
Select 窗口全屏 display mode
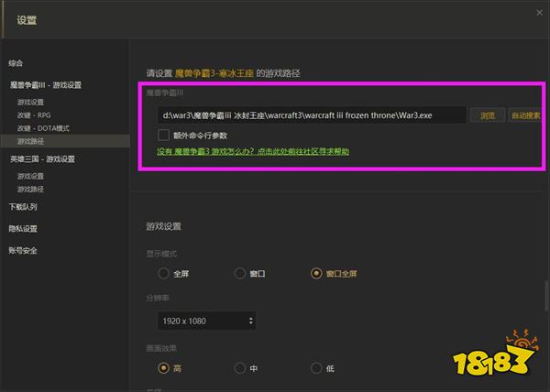316,273
